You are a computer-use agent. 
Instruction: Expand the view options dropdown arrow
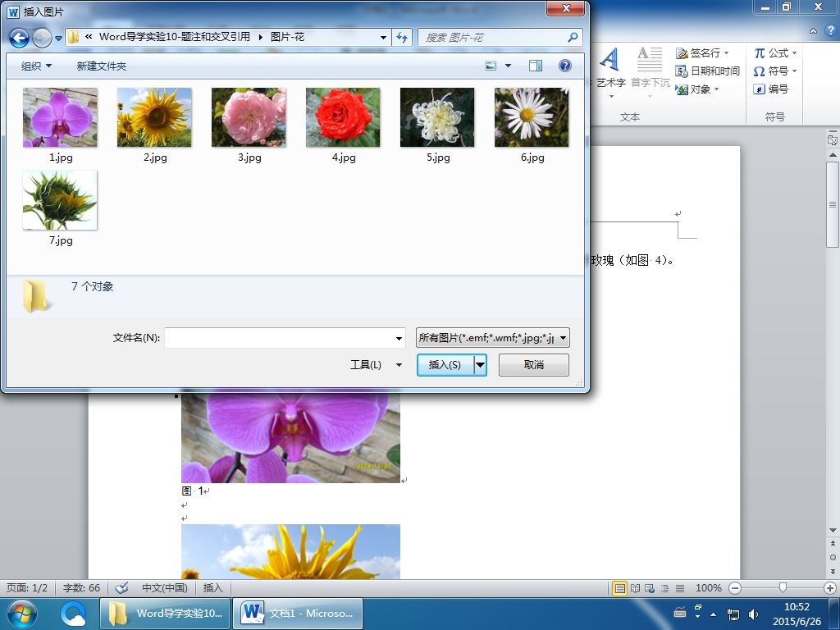[508, 66]
